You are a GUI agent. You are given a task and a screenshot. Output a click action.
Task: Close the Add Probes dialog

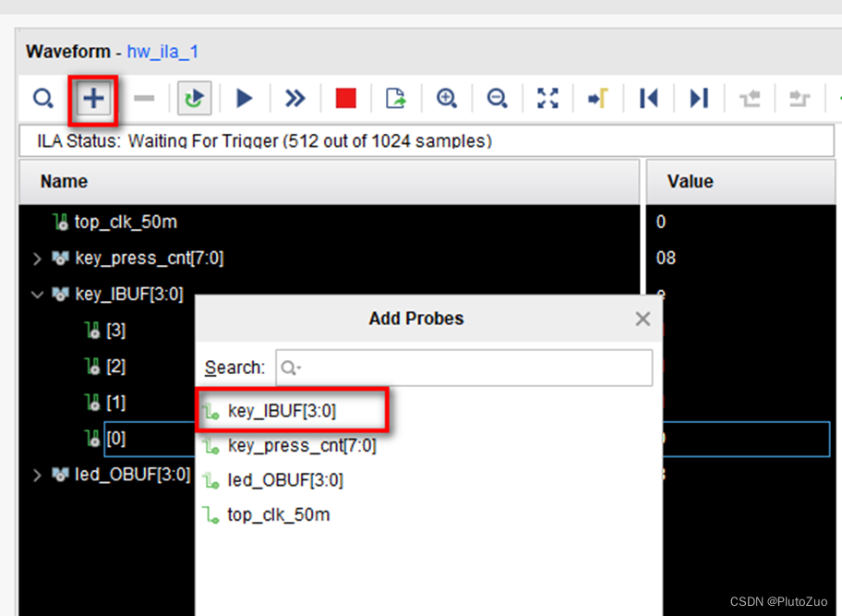[643, 319]
